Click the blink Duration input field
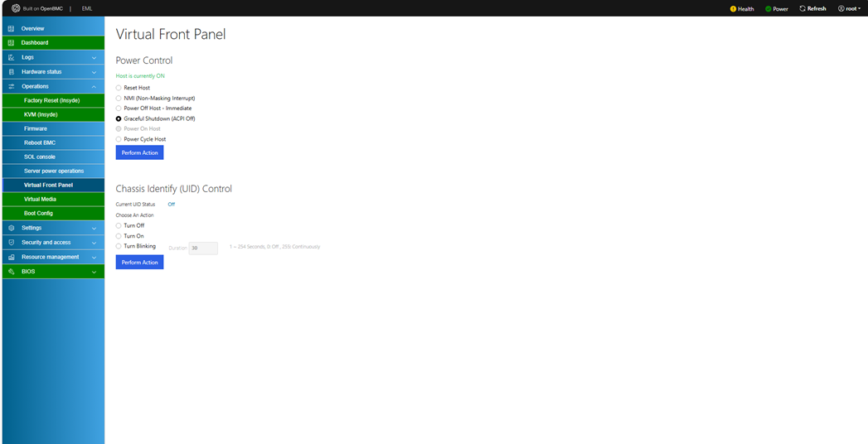This screenshot has width=868, height=444. tap(203, 249)
